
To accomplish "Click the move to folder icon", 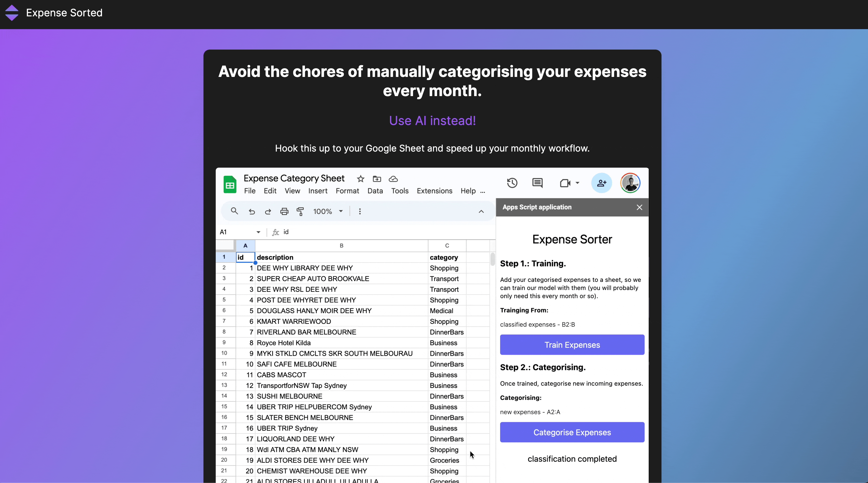I will (x=377, y=179).
